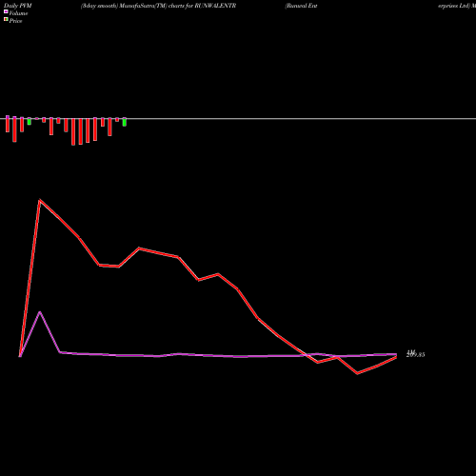Click the highest peak of the red price line

40,200
